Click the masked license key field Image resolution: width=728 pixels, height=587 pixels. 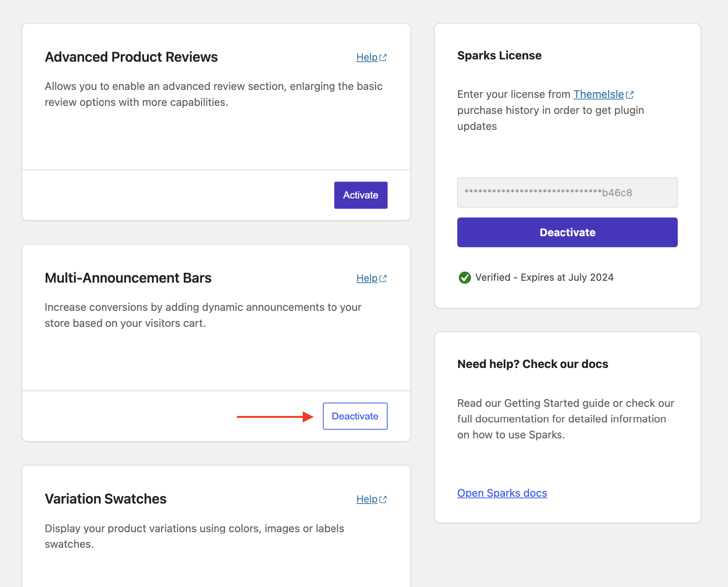(567, 192)
